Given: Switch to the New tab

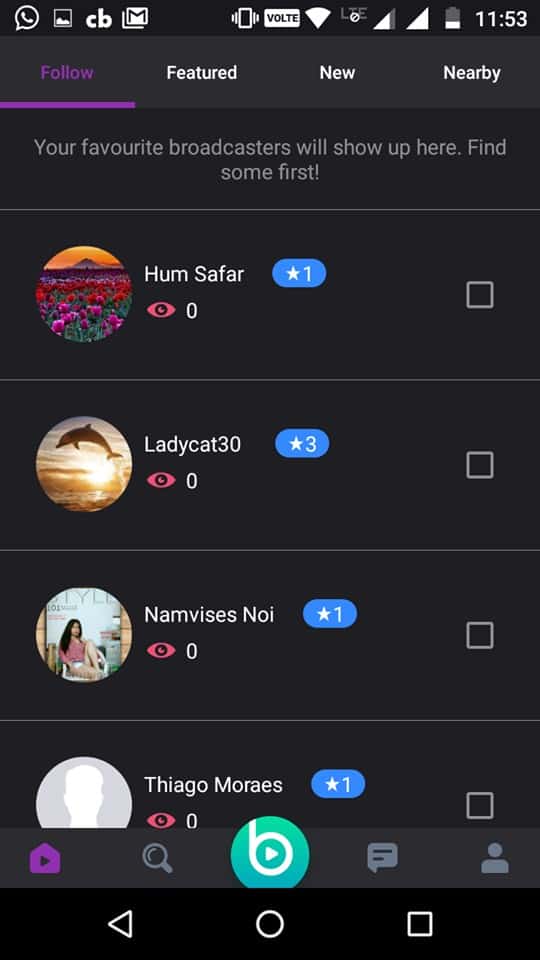Looking at the screenshot, I should pos(337,72).
